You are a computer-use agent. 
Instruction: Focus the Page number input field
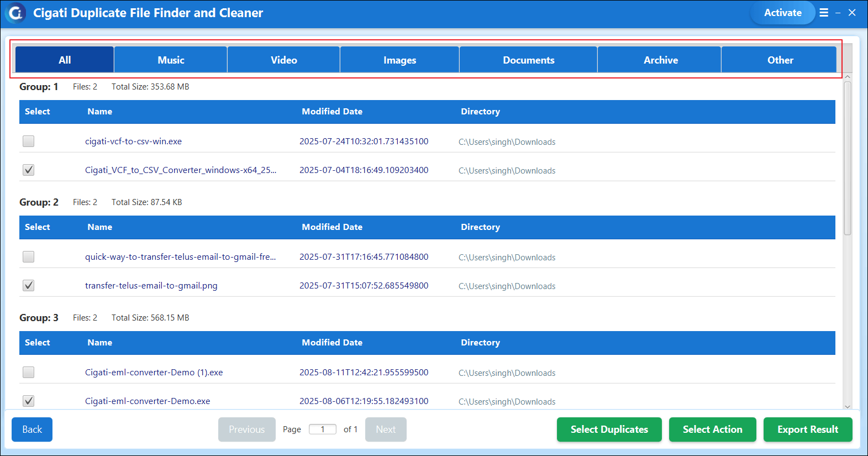(x=323, y=429)
